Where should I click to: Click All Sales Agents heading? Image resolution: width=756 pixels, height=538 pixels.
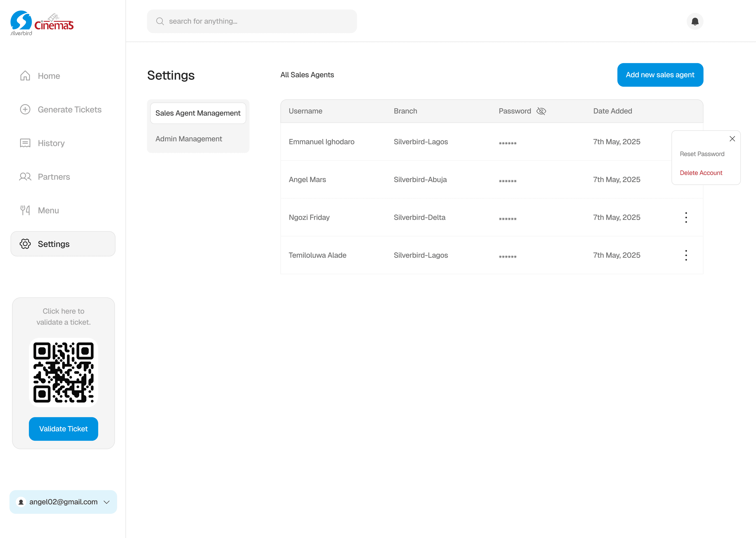tap(307, 75)
